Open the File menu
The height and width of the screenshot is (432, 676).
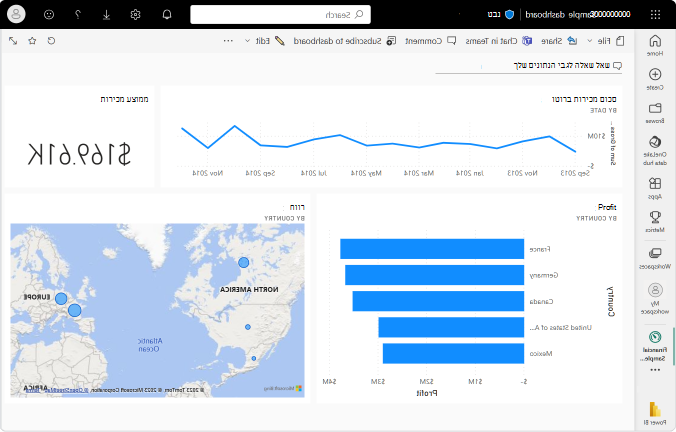pyautogui.click(x=605, y=41)
